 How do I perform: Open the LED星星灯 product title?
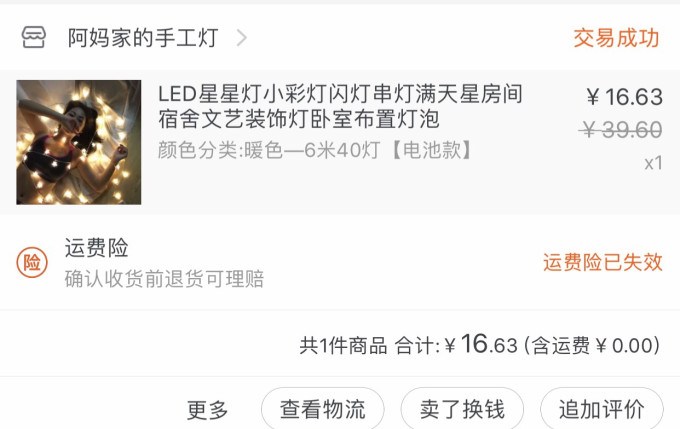(340, 107)
